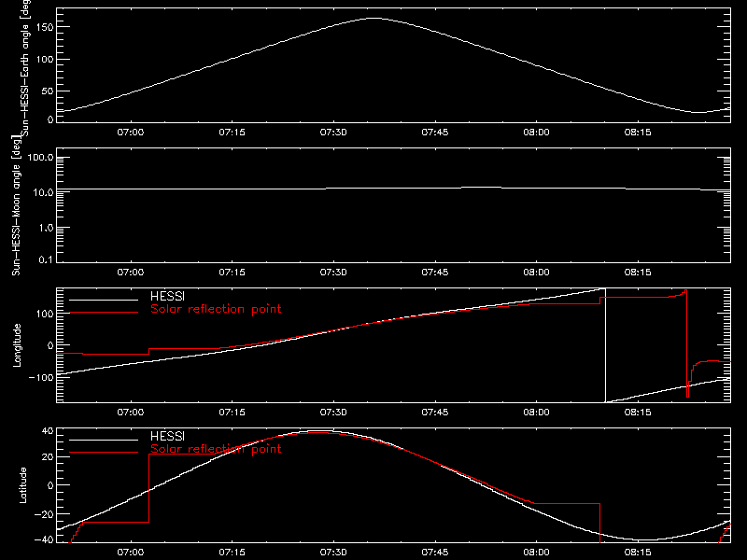Image resolution: width=747 pixels, height=560 pixels.
Task: Click the 0 tick on Longitude axis
Action: [50, 345]
